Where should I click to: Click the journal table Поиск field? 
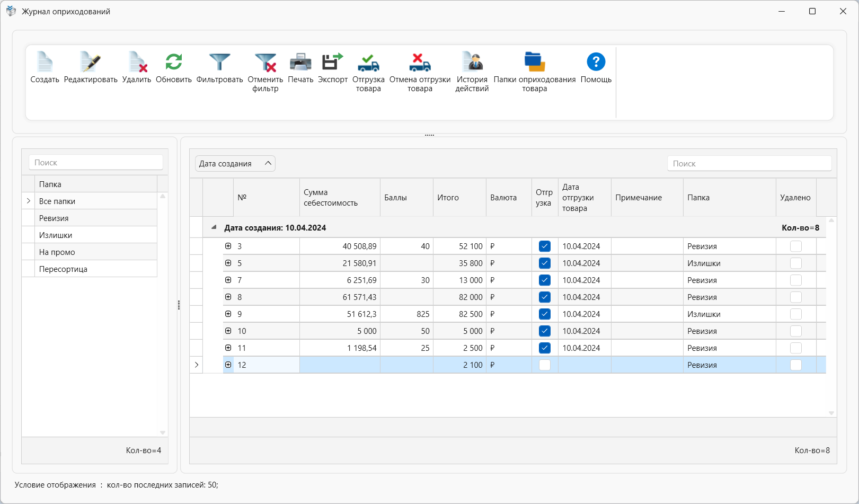749,163
